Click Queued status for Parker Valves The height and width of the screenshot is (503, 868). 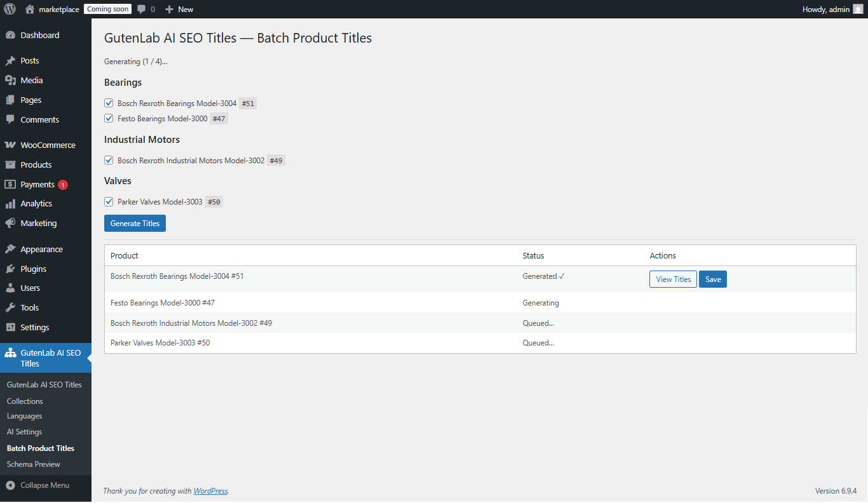click(538, 343)
